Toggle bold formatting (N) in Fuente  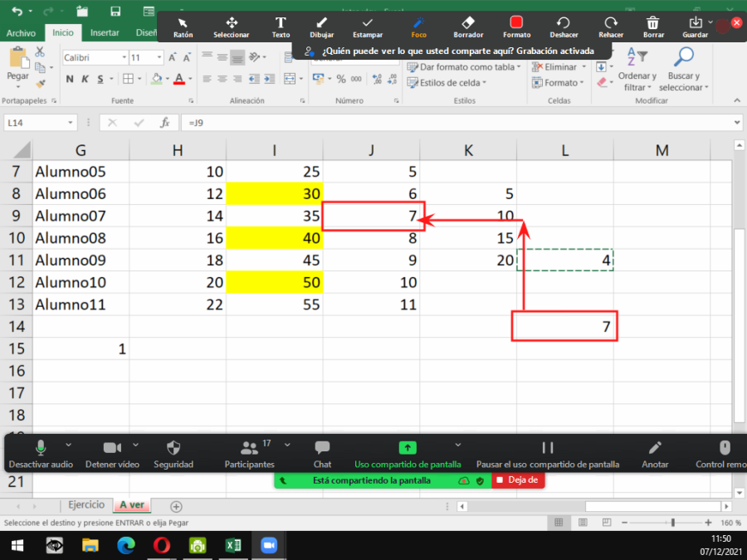tap(70, 80)
